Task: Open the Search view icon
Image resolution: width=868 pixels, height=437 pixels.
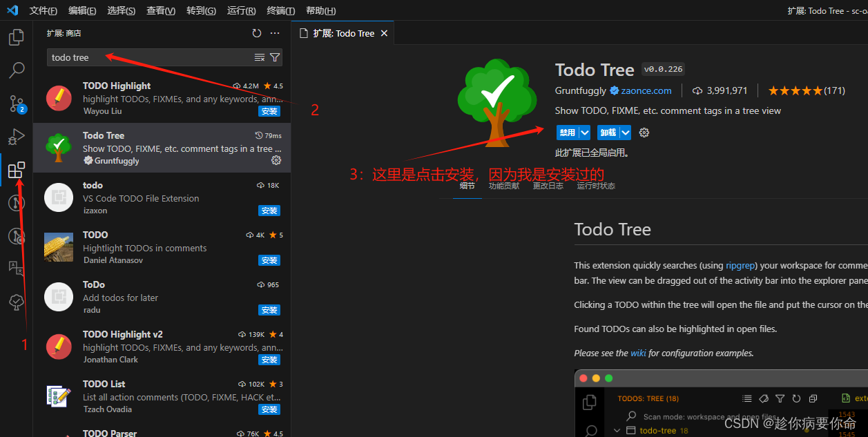Action: [x=16, y=70]
